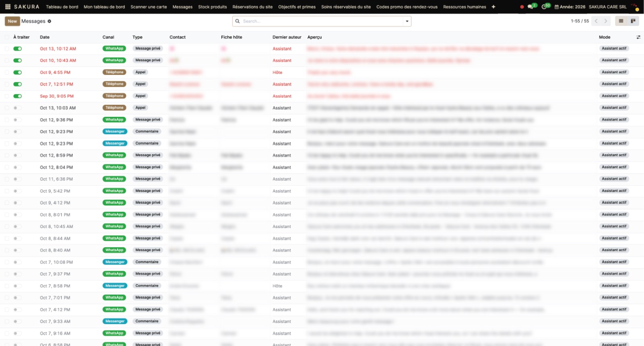Click the Search input field
The image size is (644, 346).
322,21
